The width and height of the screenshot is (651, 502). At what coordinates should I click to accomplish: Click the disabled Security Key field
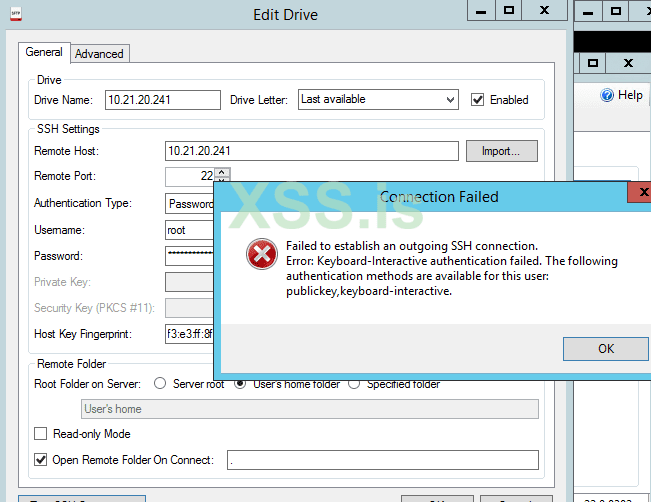coord(190,308)
